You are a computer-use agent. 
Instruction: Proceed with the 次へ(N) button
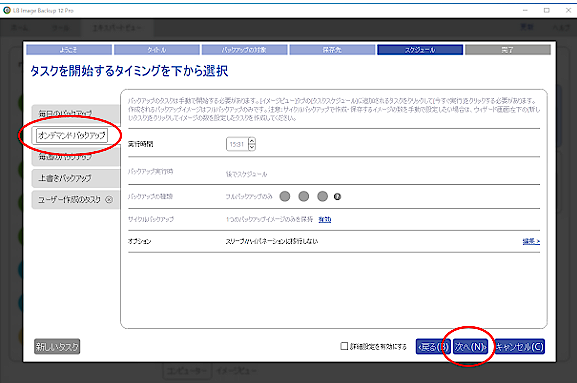coord(470,347)
